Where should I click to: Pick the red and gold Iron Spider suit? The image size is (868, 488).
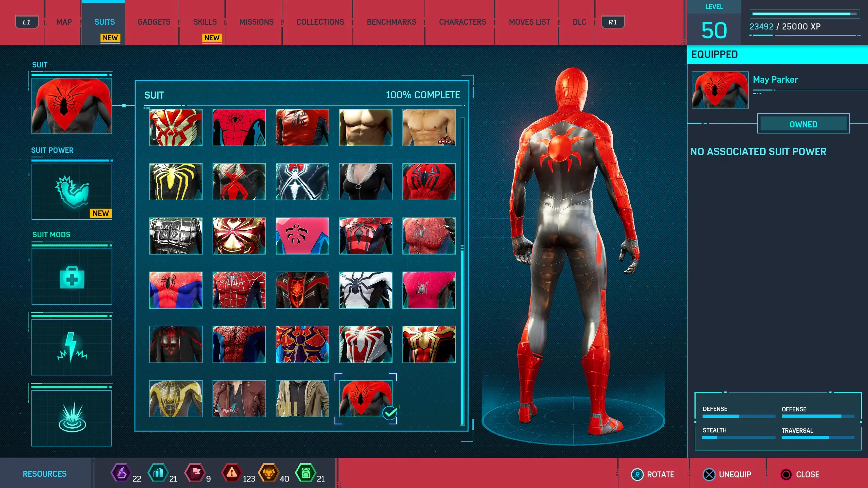tap(239, 236)
